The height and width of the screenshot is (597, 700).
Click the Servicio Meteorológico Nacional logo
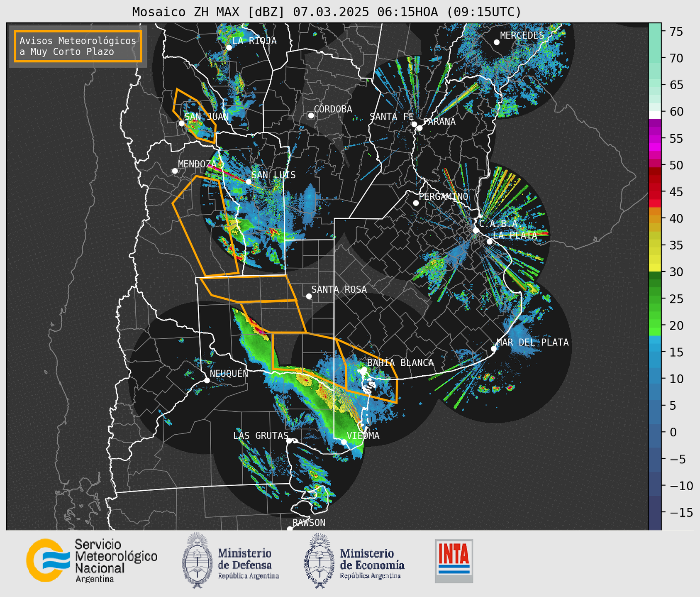pos(92,560)
